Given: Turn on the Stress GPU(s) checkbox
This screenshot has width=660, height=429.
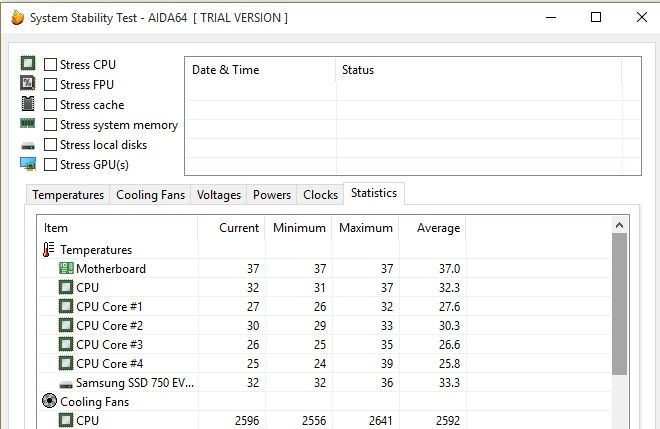Looking at the screenshot, I should coord(51,164).
